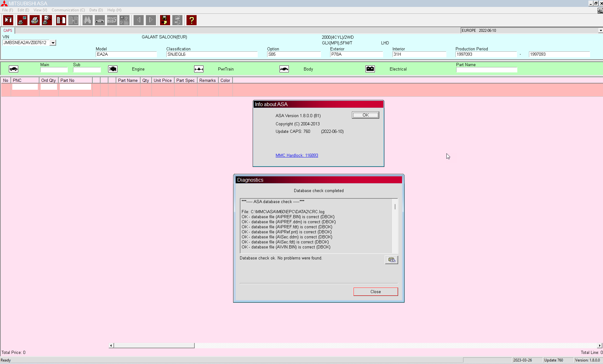Click the small icon at menu bar right end

600,11
